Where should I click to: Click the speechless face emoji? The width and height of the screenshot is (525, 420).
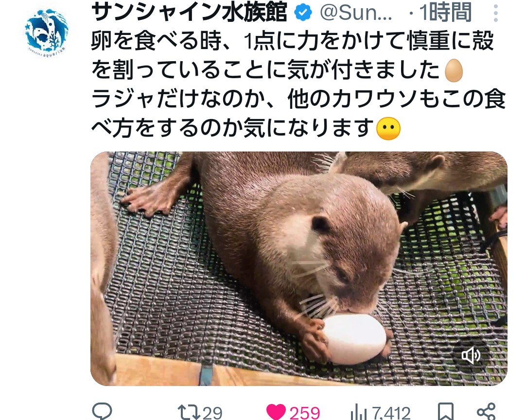tap(388, 129)
